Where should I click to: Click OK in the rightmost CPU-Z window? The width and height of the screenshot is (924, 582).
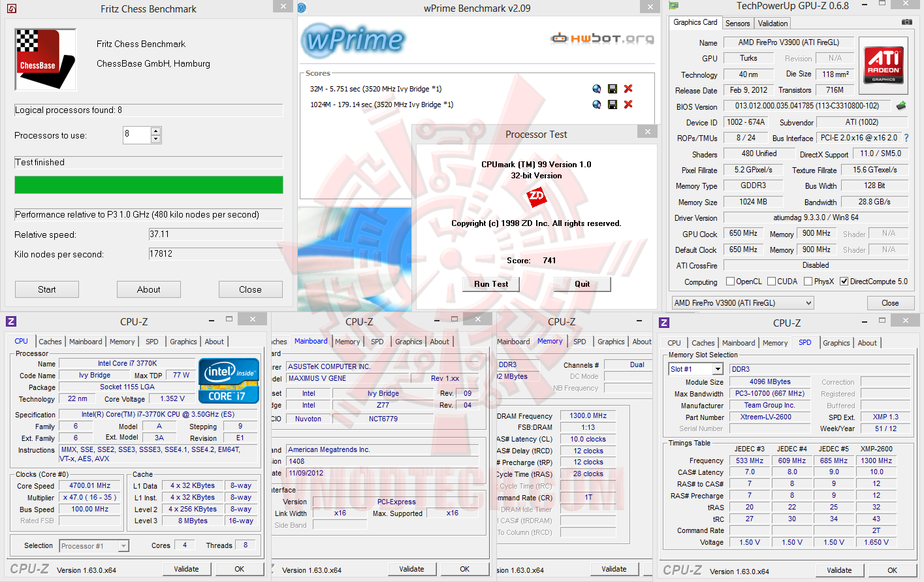point(892,570)
